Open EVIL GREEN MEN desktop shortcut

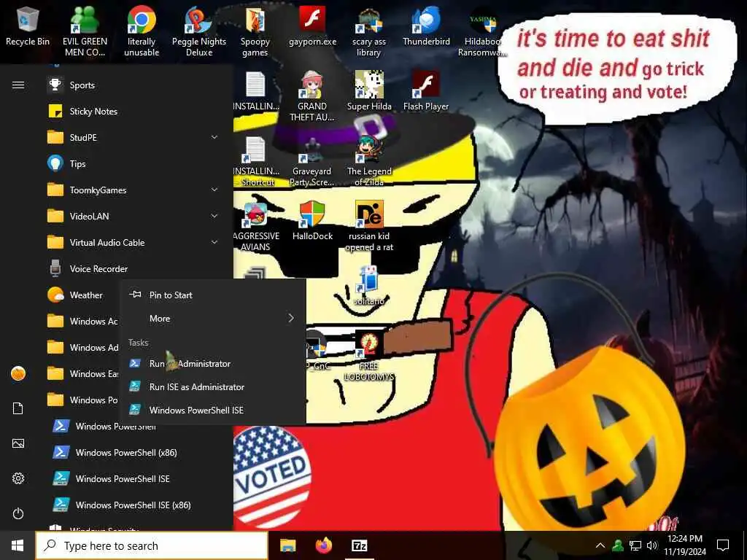click(x=85, y=31)
